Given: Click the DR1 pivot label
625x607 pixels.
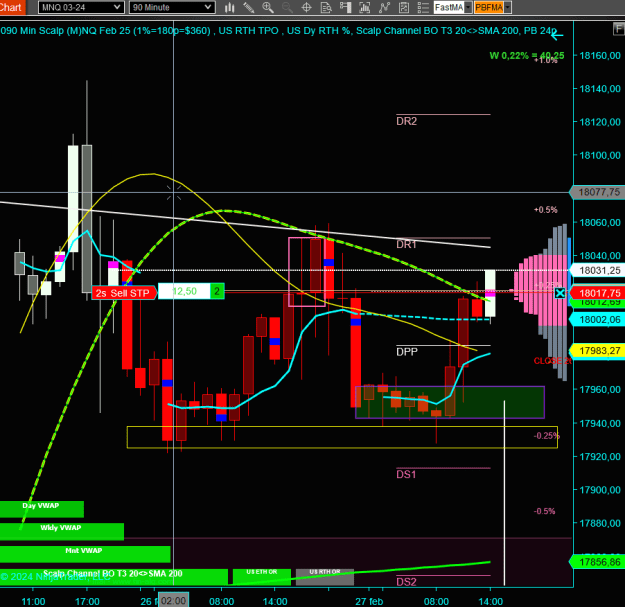Looking at the screenshot, I should (406, 244).
